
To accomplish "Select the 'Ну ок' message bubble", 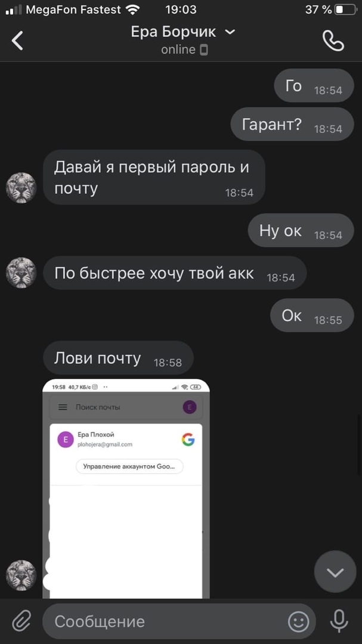I will 301,230.
